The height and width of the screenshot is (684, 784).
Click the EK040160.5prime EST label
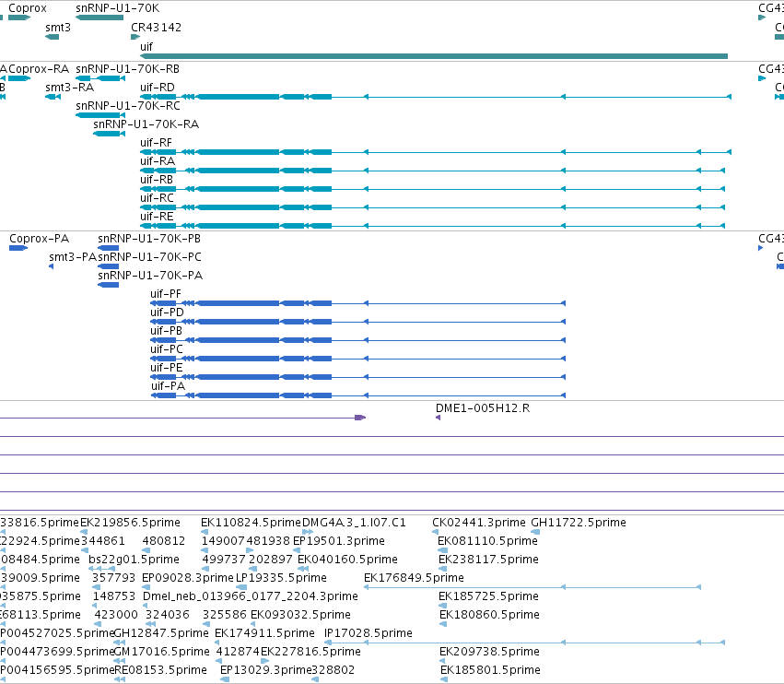(x=347, y=560)
